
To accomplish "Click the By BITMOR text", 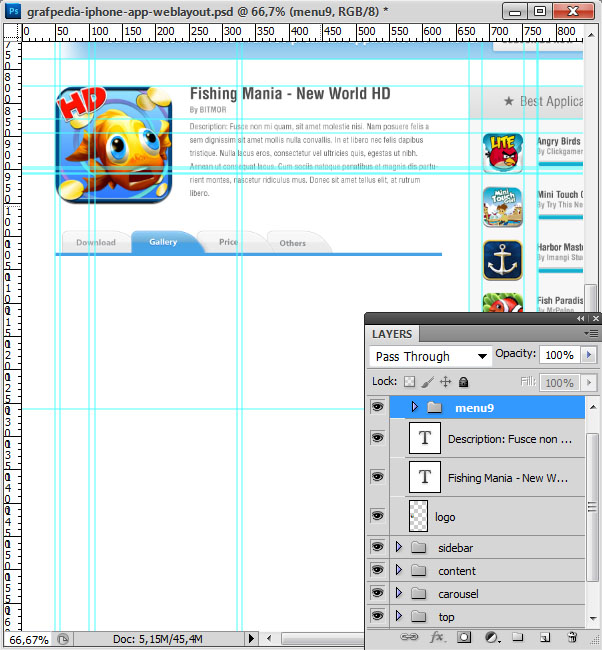I will coord(208,110).
